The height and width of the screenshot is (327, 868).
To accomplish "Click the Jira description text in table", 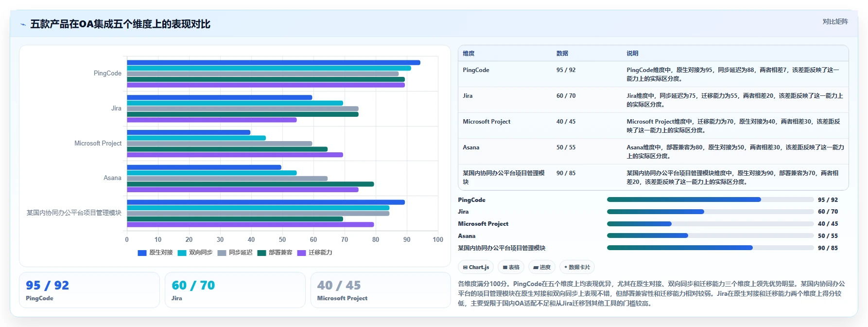I will [x=735, y=100].
